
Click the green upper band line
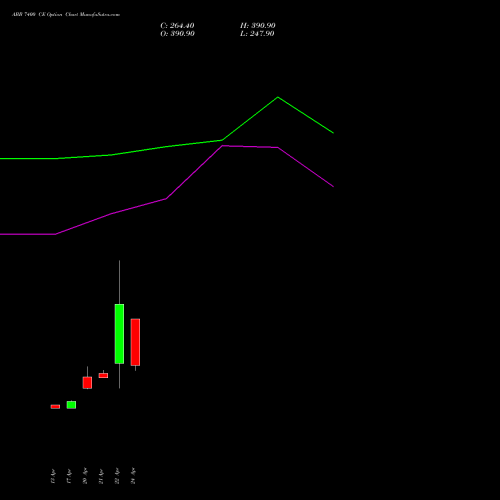click(x=167, y=146)
